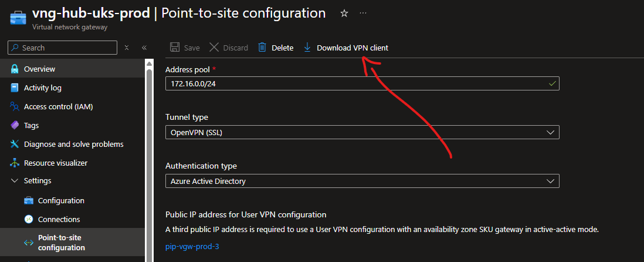Click the sidebar Search input
This screenshot has height=262, width=644.
pos(62,48)
